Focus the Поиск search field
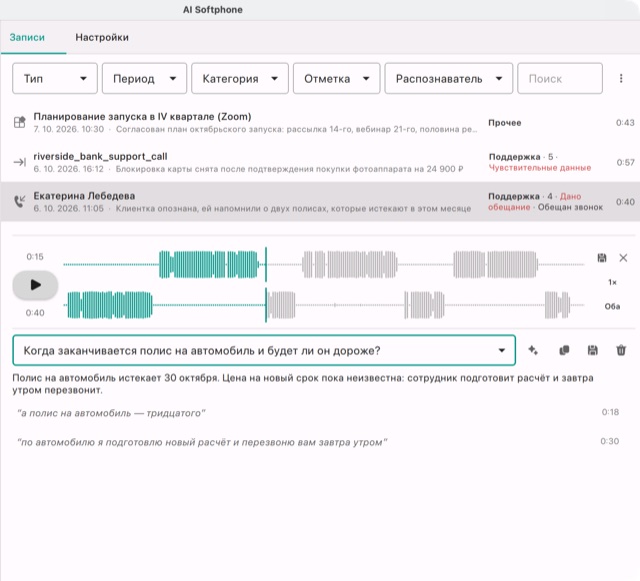The image size is (640, 581). pos(560,78)
